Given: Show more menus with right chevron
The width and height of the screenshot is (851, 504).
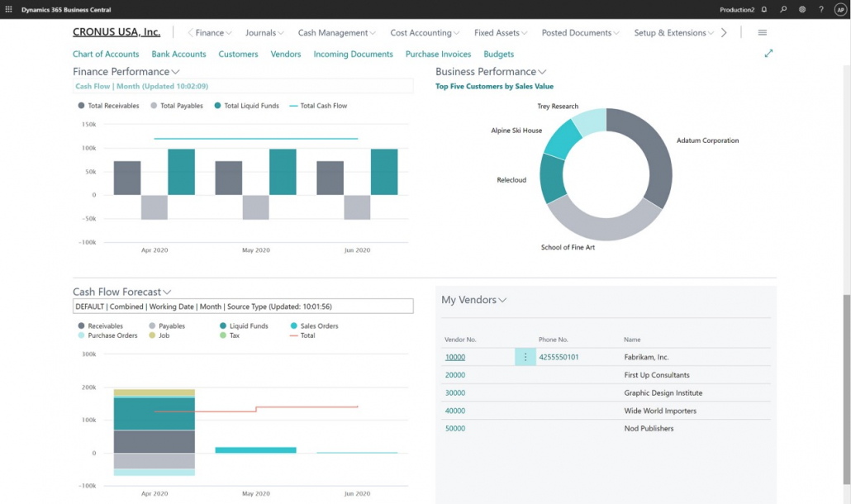Looking at the screenshot, I should point(724,32).
